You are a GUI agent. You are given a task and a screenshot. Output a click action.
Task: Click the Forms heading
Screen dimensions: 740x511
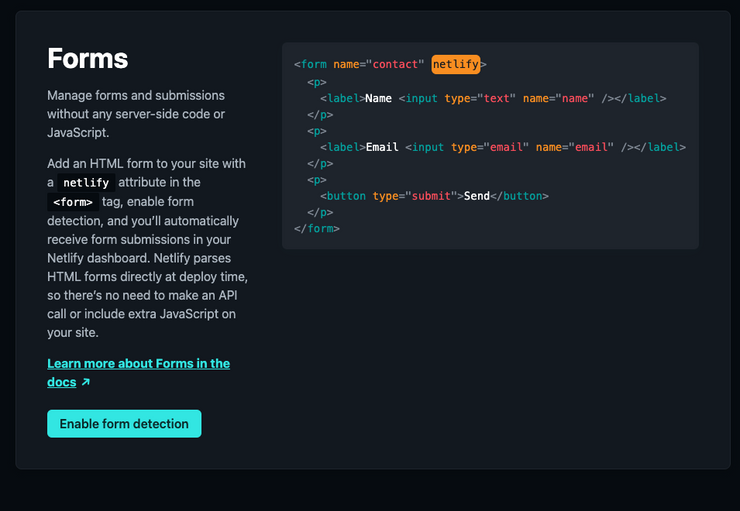tap(88, 59)
